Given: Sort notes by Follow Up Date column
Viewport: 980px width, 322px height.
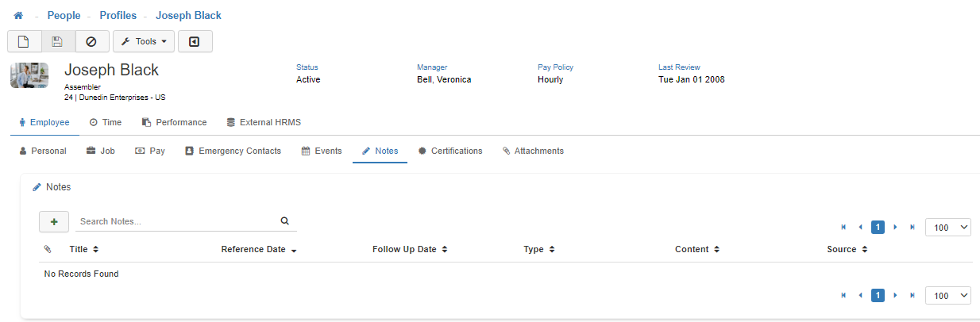Looking at the screenshot, I should 410,249.
